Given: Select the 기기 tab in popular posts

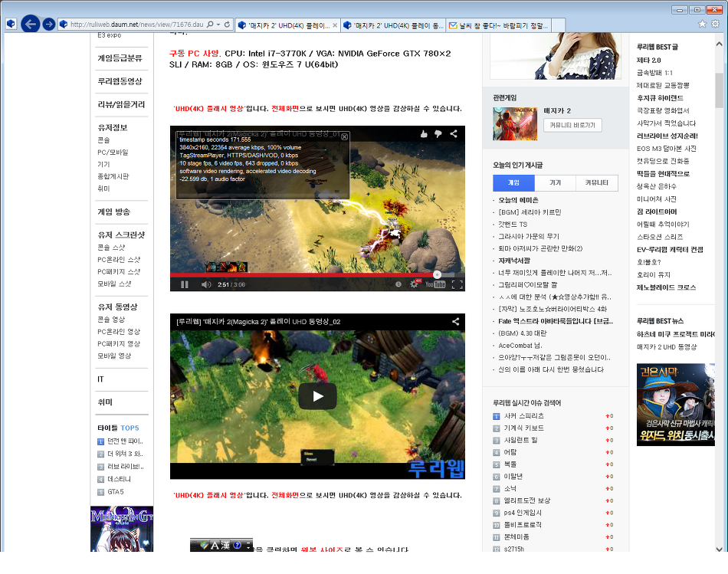Looking at the screenshot, I should pos(556,182).
